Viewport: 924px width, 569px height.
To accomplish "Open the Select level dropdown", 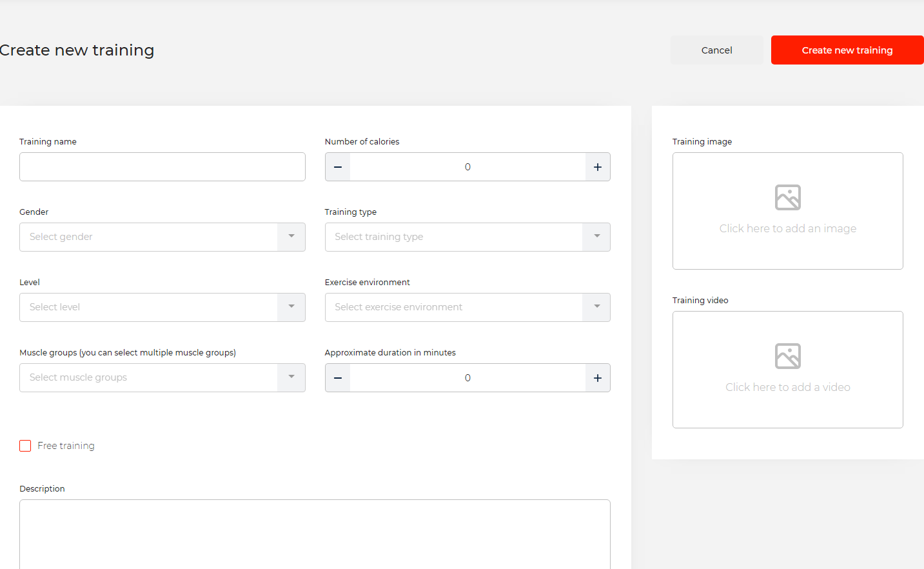I will (162, 307).
